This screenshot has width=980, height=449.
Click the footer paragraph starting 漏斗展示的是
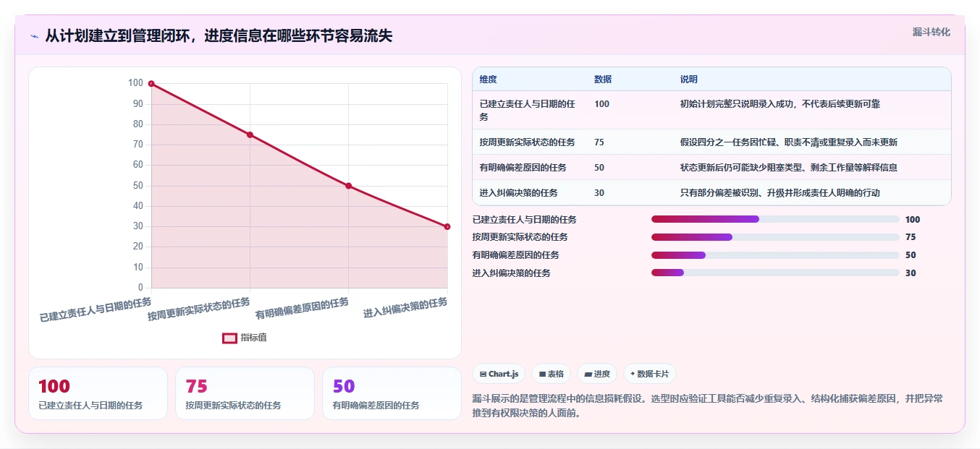707,406
